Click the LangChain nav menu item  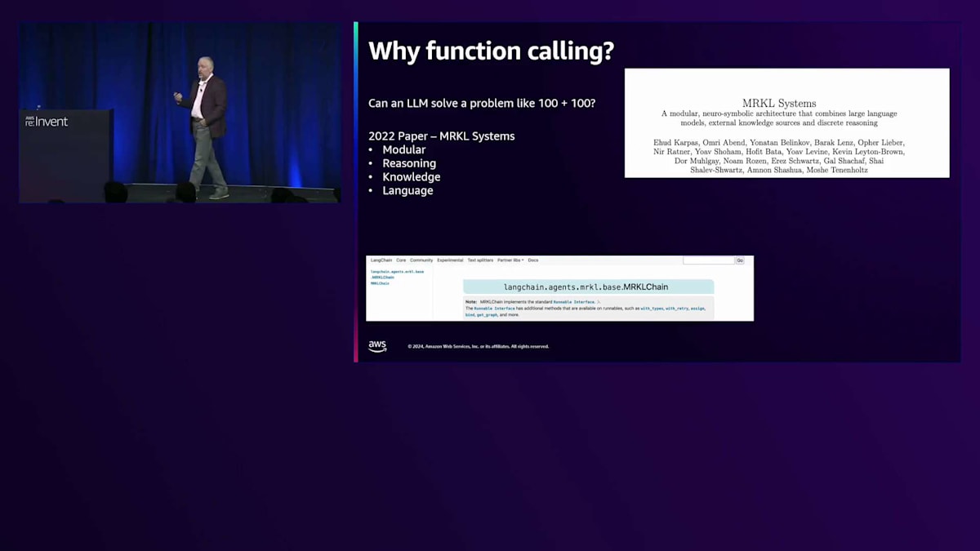(381, 260)
